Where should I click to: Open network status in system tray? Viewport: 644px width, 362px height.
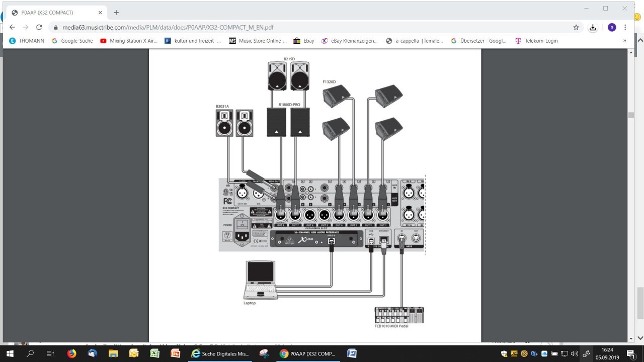[565, 353]
